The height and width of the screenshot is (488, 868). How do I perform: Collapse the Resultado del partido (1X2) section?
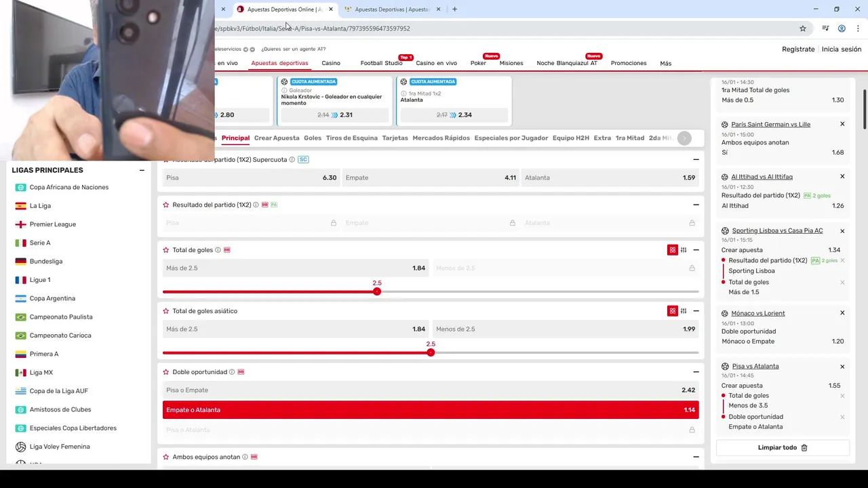(x=696, y=205)
